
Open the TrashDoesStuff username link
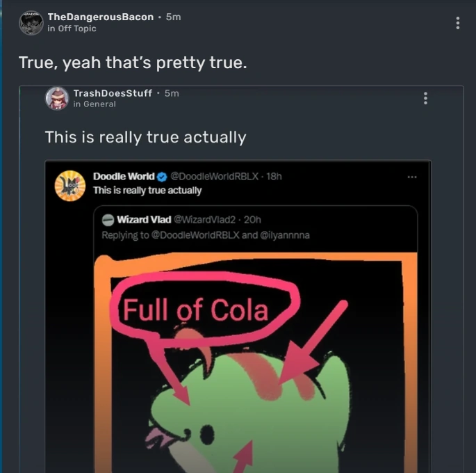pyautogui.click(x=113, y=93)
